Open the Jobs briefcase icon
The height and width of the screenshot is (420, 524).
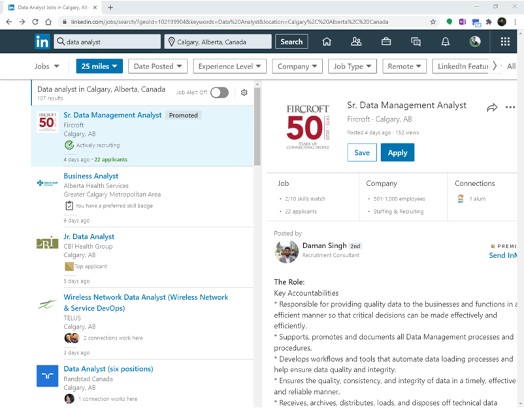386,41
